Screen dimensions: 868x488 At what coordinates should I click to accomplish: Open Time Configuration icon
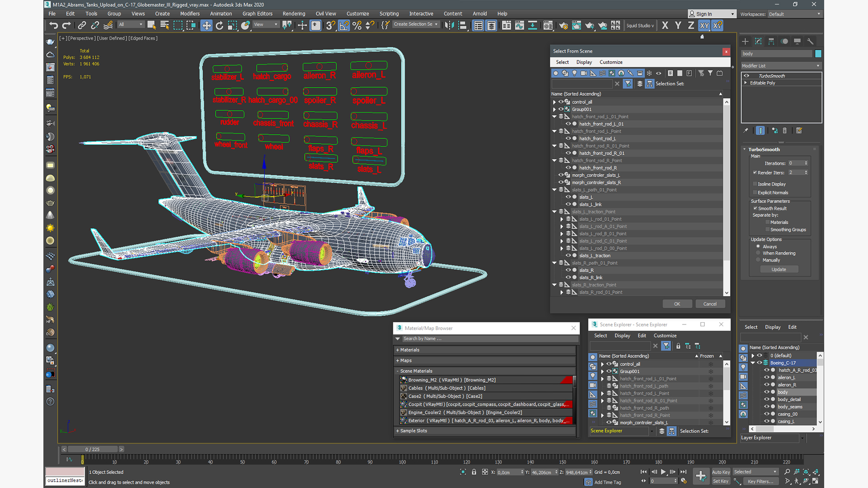click(x=684, y=481)
